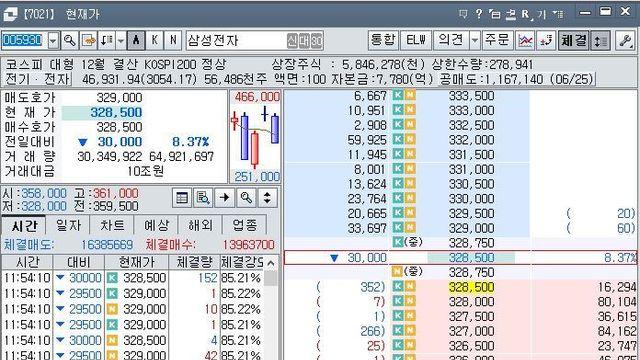Open the wrench settings icon
The width and height of the screenshot is (640, 360).
tap(625, 40)
